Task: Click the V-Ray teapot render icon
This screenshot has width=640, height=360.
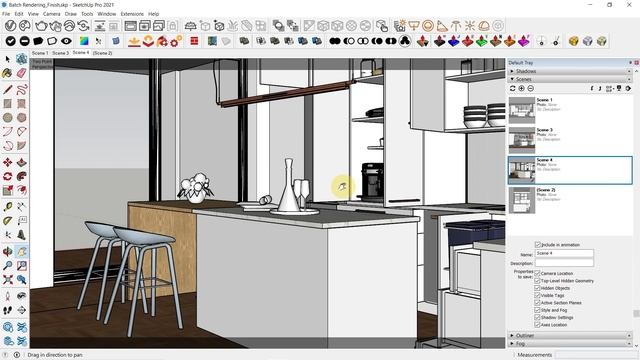Action: pyautogui.click(x=41, y=26)
